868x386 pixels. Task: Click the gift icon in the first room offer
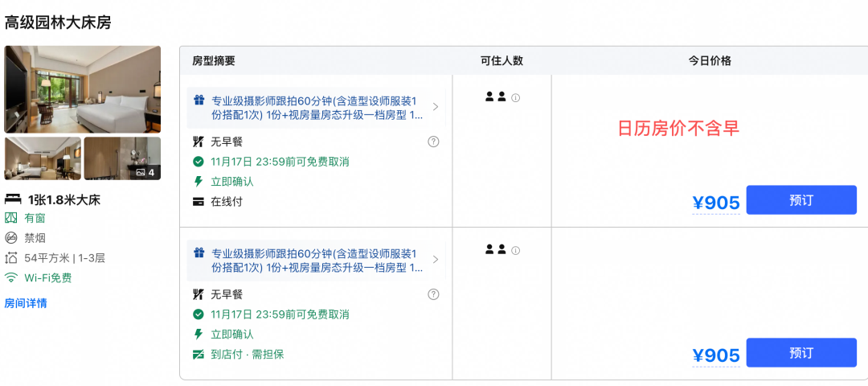pos(199,101)
